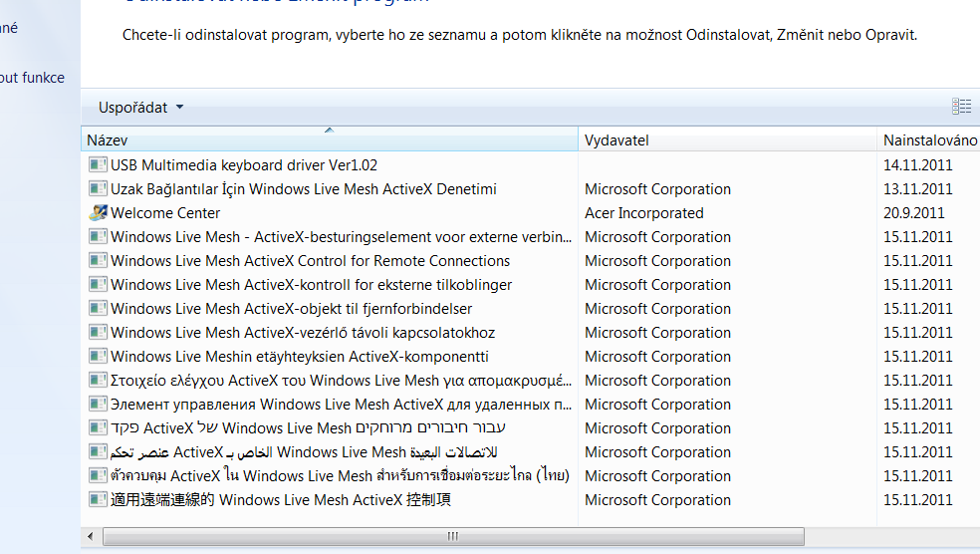The height and width of the screenshot is (554, 980).
Task: Click icon of ActiveX-besturingselement voor externe entry
Action: (x=98, y=237)
